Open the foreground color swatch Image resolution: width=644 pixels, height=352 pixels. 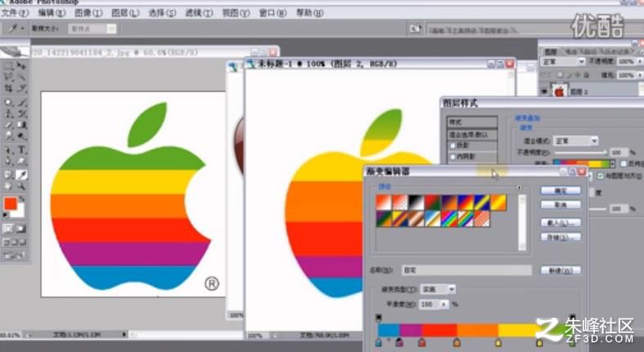(11, 204)
